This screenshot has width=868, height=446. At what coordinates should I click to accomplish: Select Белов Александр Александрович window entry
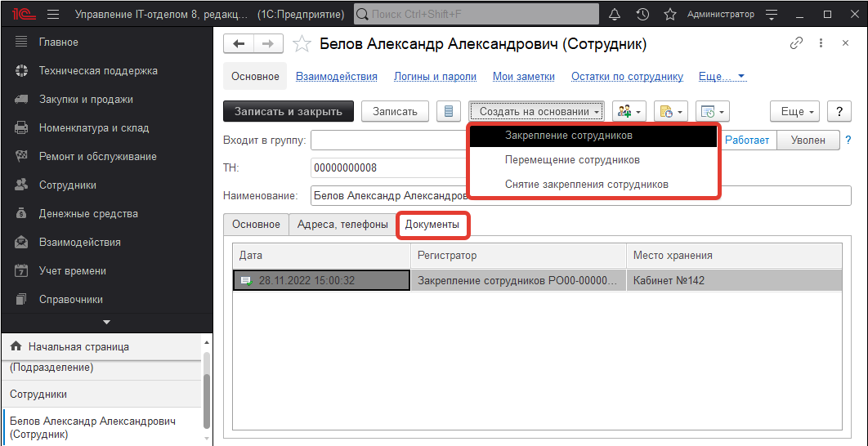[102, 428]
